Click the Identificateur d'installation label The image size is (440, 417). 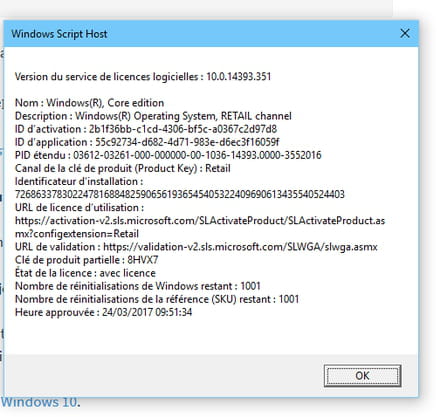point(79,181)
